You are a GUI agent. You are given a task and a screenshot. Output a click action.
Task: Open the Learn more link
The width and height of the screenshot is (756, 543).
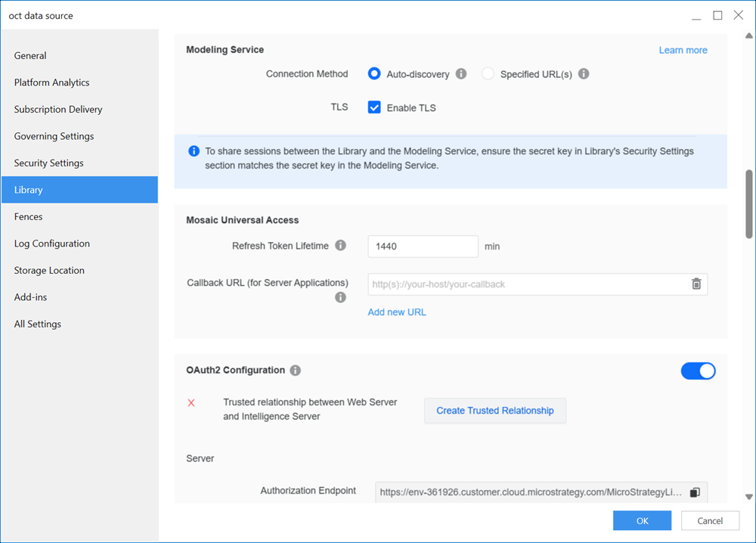[683, 50]
